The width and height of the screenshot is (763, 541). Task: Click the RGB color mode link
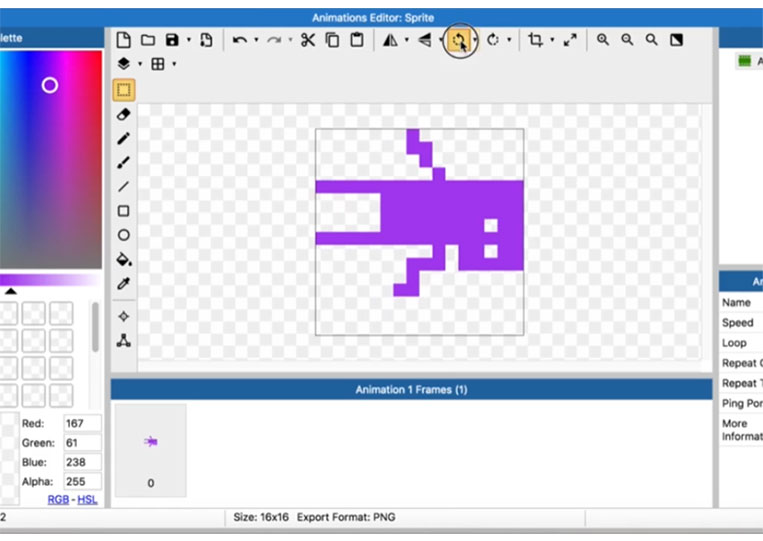(58, 500)
